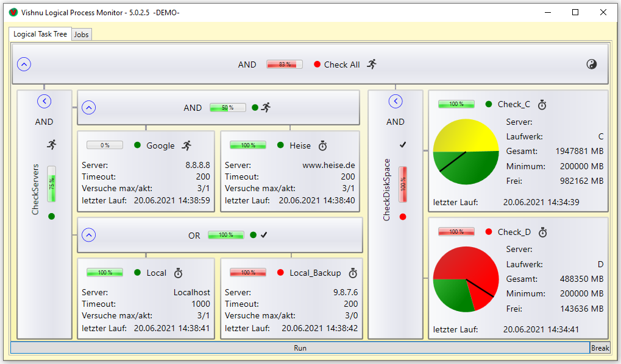The height and width of the screenshot is (364, 621).
Task: Click the stopwatch icon beside Local_Backup
Action: [353, 273]
